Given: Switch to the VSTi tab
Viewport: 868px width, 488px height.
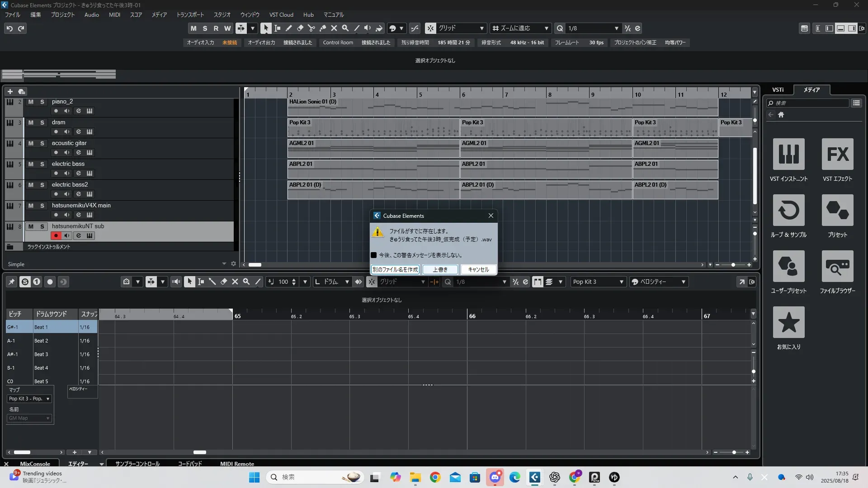Looking at the screenshot, I should (x=778, y=90).
